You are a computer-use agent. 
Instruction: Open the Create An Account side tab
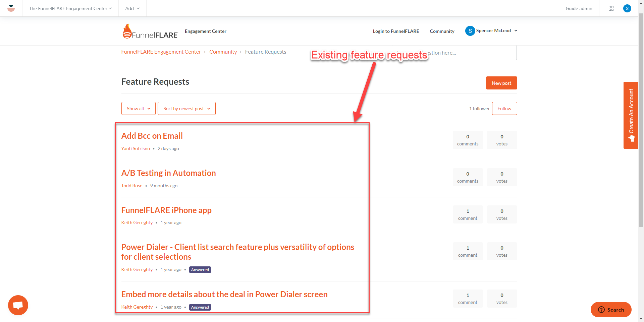[631, 115]
